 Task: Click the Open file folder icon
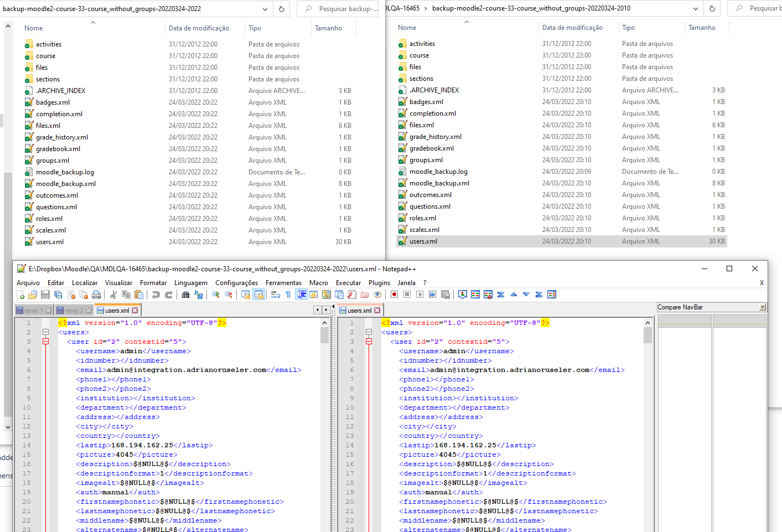point(33,295)
